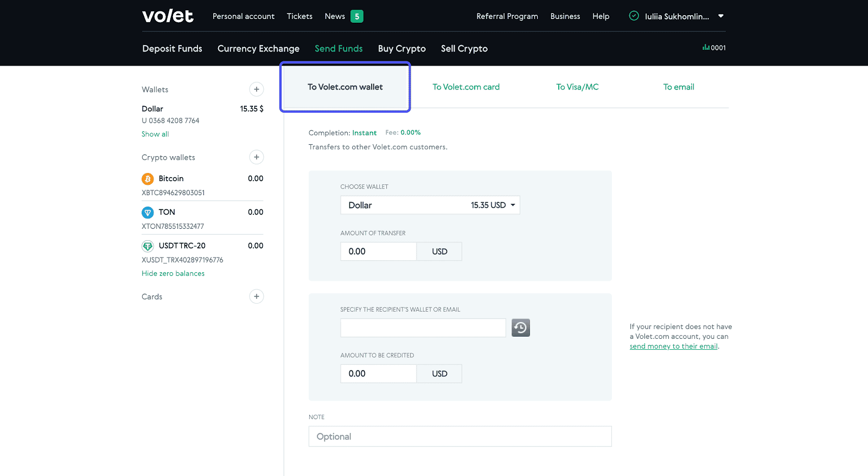Image resolution: width=868 pixels, height=476 pixels.
Task: Click the 0001 stats bar icon
Action: click(706, 48)
